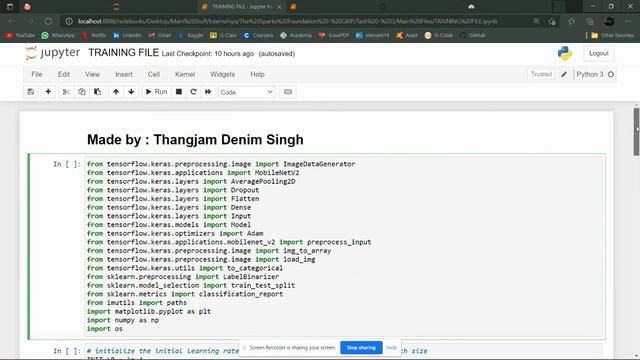Open the Kernel menu
The image size is (640, 360).
point(185,74)
